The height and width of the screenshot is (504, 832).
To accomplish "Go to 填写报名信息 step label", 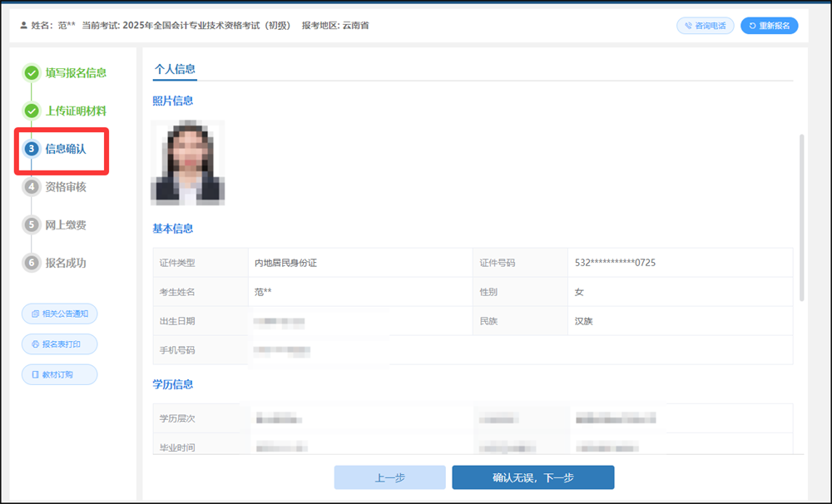I will [x=76, y=72].
